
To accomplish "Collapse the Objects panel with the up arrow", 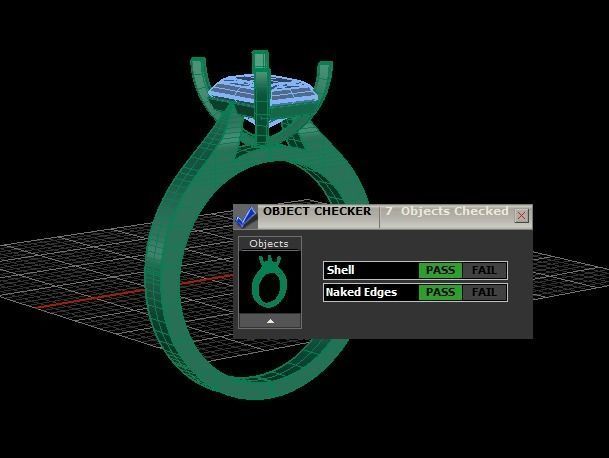I will 270,321.
